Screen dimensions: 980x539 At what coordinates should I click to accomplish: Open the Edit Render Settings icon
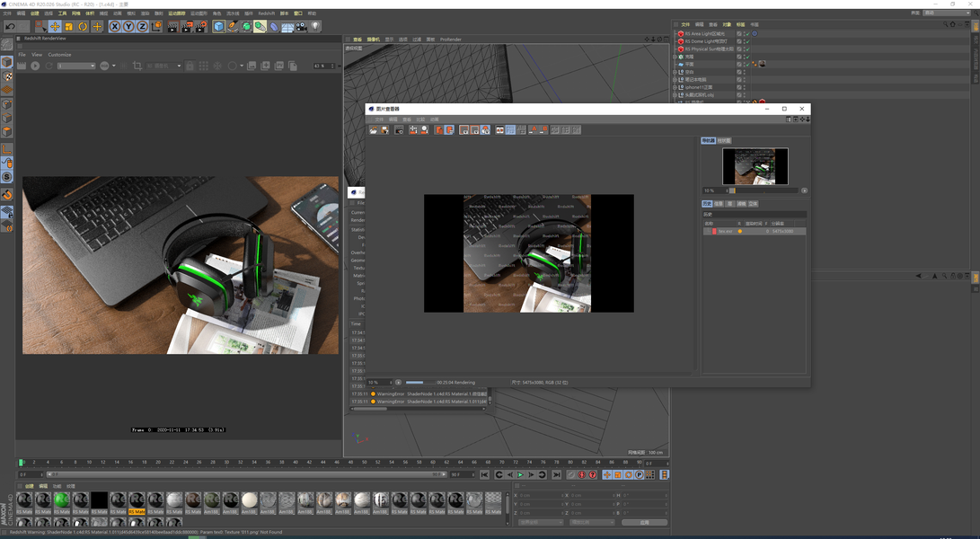200,26
